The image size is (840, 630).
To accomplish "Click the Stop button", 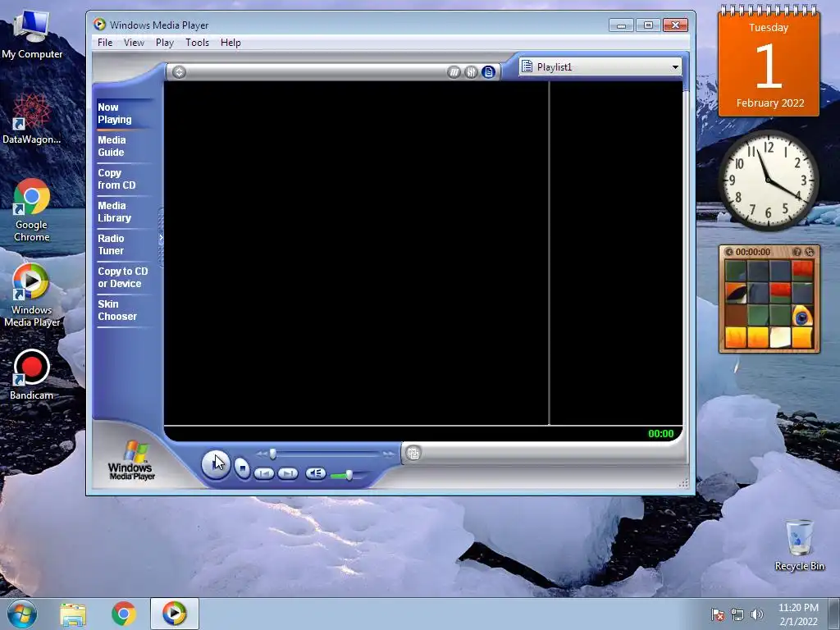I will pos(242,468).
